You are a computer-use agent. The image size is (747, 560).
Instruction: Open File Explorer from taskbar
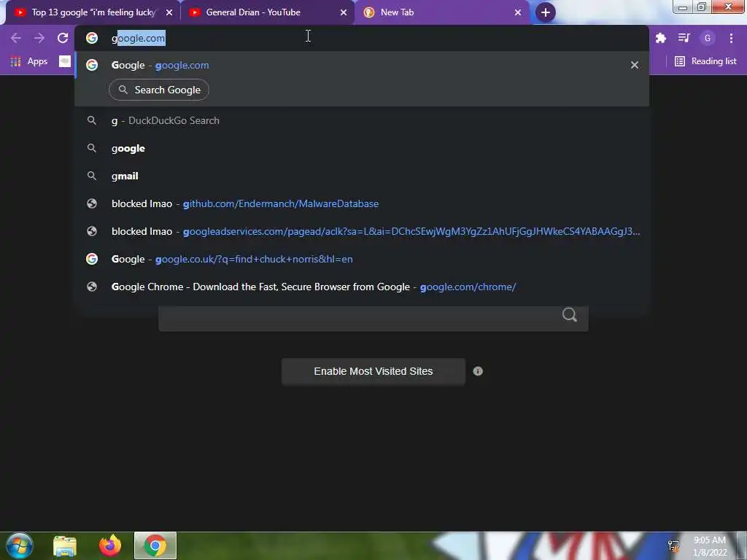coord(65,546)
